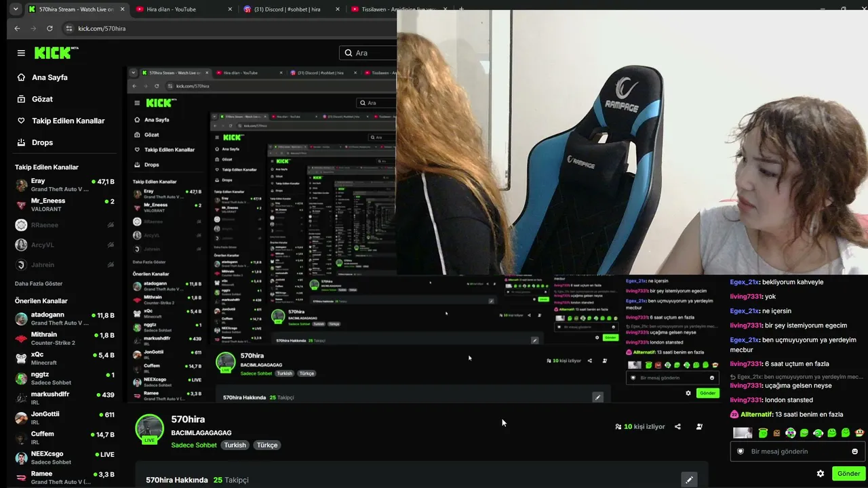
Task: Open Cuffem IRL channel
Action: click(x=65, y=438)
